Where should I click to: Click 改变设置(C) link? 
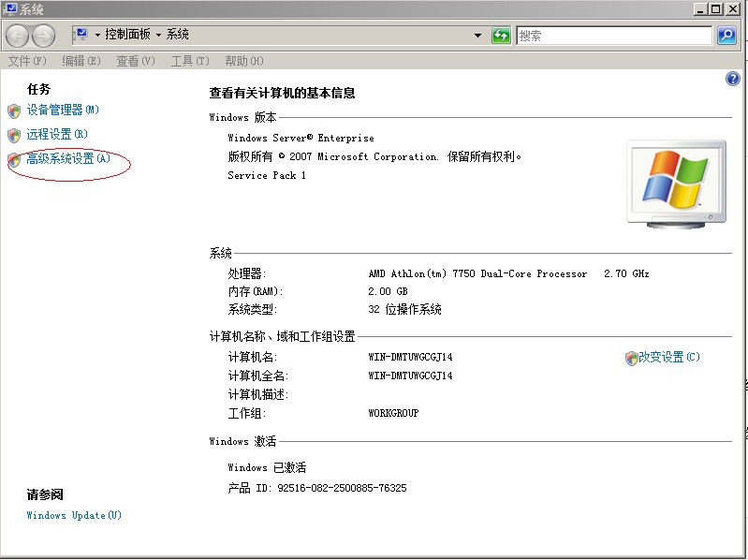point(669,357)
